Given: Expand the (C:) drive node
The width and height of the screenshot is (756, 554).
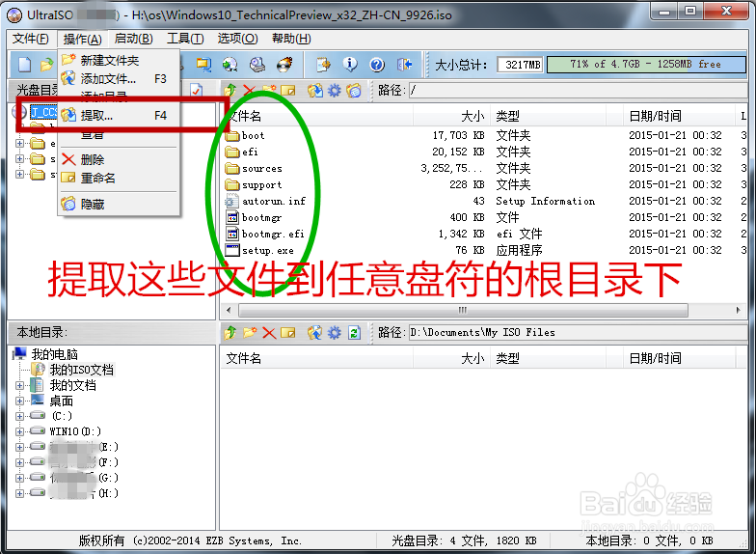Looking at the screenshot, I should (x=19, y=416).
